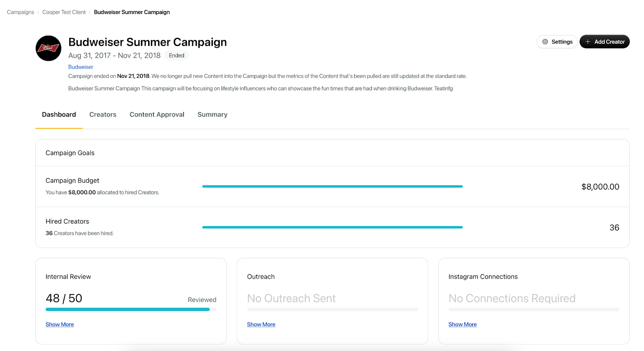Click Budweiser Summer Campaign breadcrumb
The image size is (644, 351).
[x=132, y=12]
